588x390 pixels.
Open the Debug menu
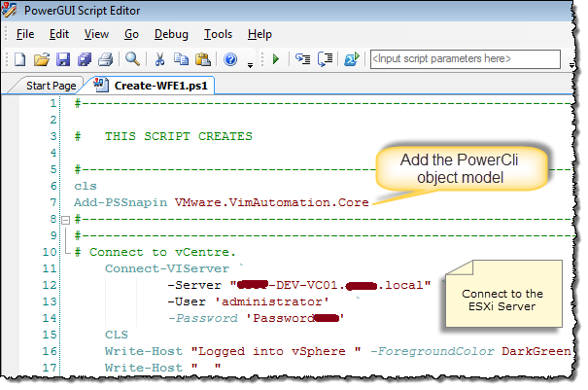pyautogui.click(x=171, y=34)
